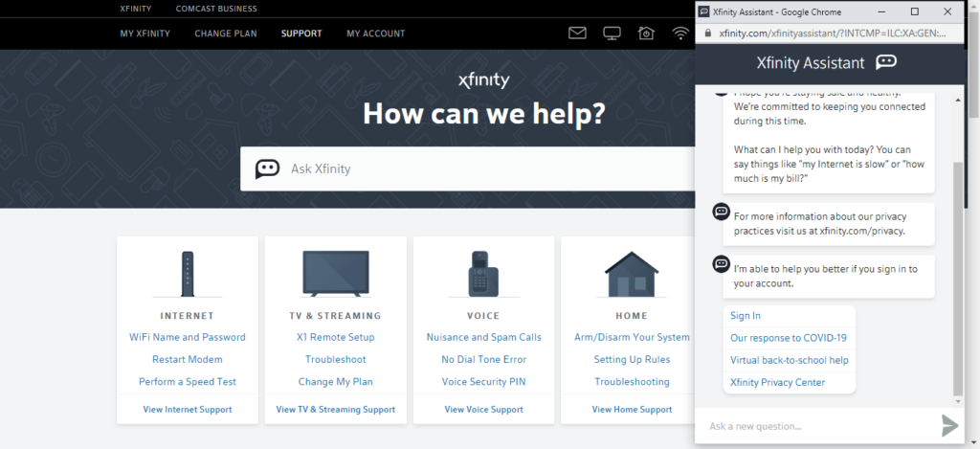Open X1 Remote Setup link
Screen dimensions: 980x449
336,337
